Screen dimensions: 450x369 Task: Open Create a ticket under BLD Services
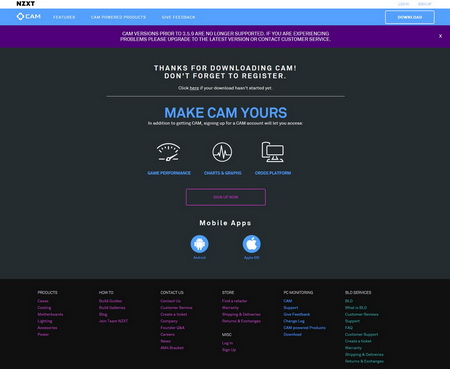click(358, 341)
